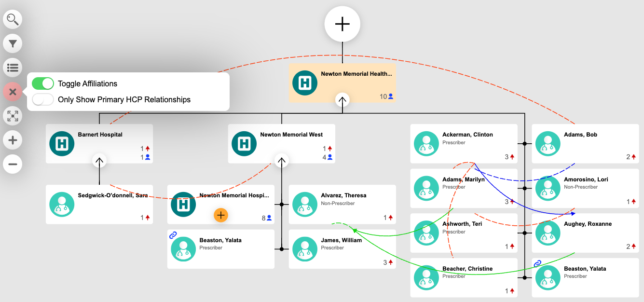
Task: Zoom out with the minus icon
Action: (13, 165)
